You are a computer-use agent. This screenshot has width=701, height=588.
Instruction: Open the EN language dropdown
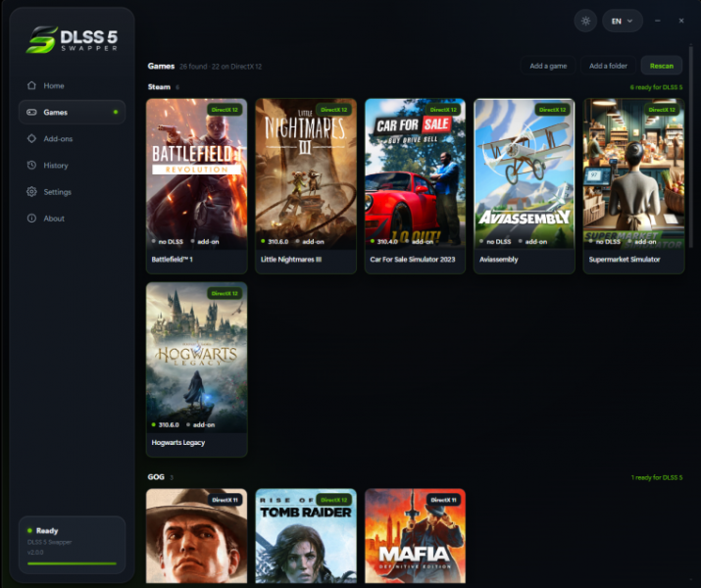click(x=622, y=21)
